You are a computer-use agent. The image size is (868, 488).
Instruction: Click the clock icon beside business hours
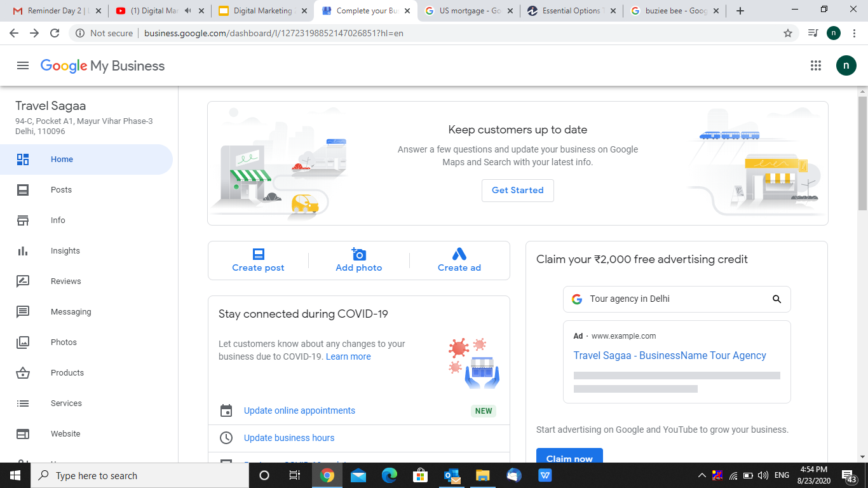pyautogui.click(x=226, y=438)
